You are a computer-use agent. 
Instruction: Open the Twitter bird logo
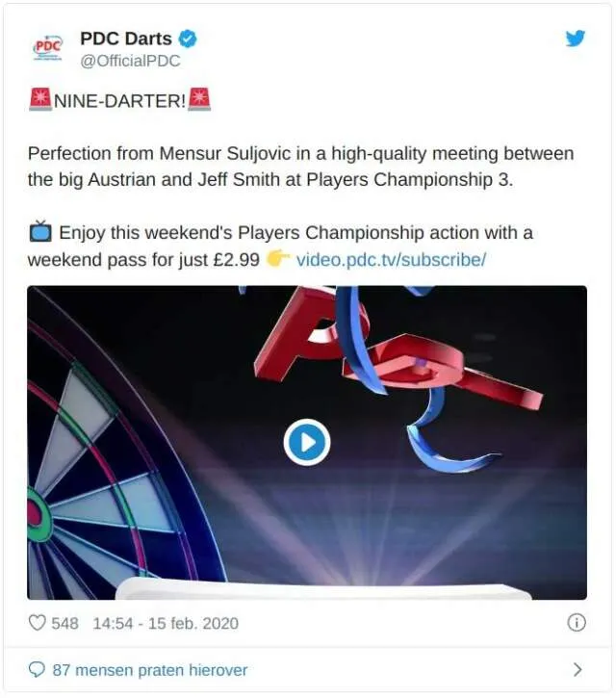(x=575, y=39)
